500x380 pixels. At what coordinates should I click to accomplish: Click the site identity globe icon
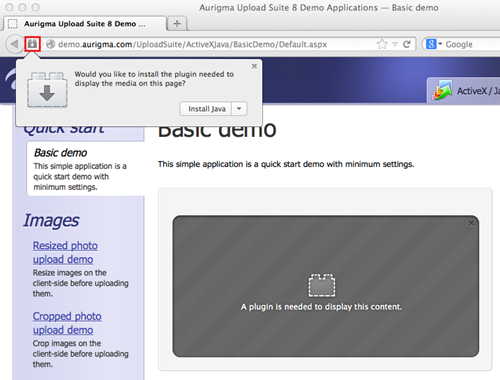(x=50, y=44)
